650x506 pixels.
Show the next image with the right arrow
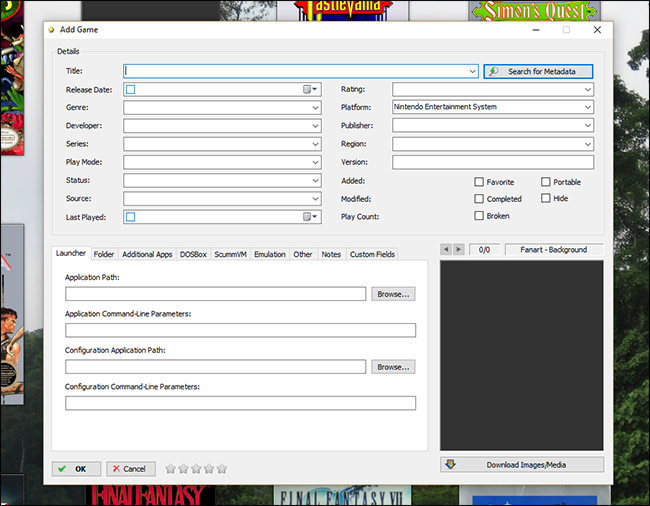click(459, 249)
